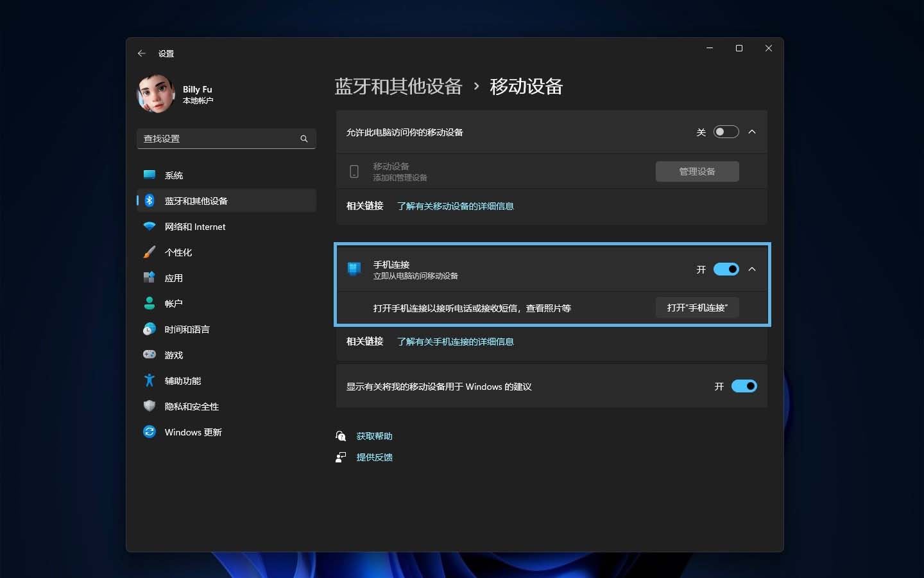
Task: Click the 查找设置 search field
Action: click(218, 139)
